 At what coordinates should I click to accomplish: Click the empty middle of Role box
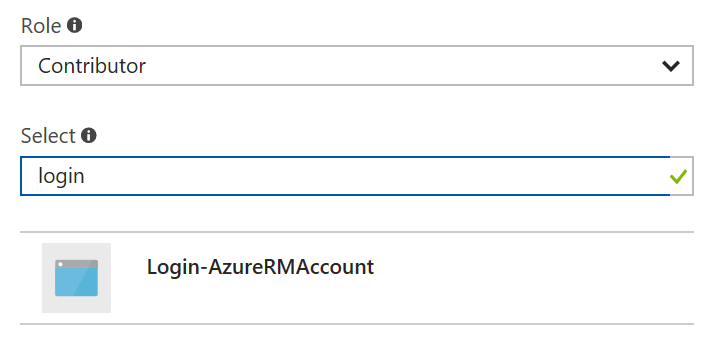pos(402,66)
